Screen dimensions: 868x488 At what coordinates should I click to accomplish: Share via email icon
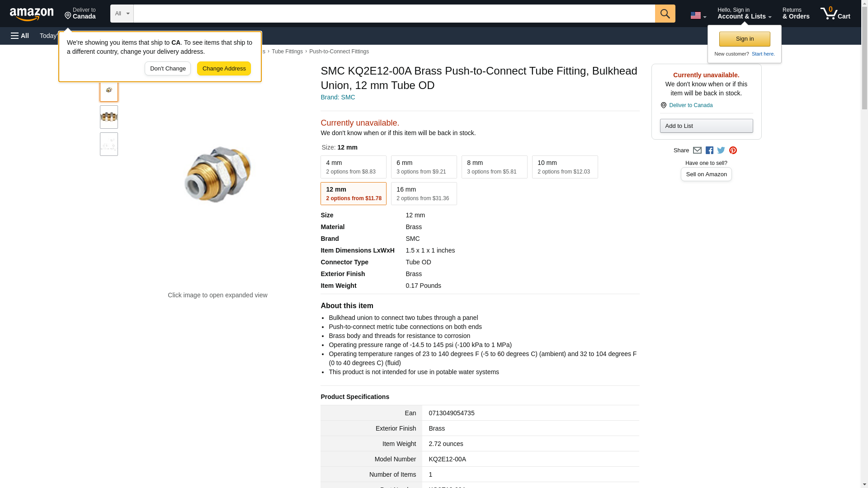pyautogui.click(x=697, y=150)
